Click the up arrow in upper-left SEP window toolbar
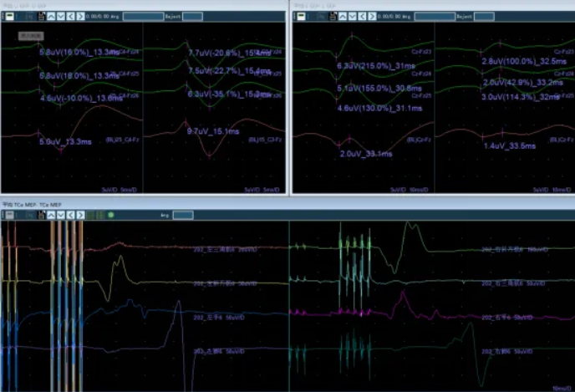575x392 pixels. click(x=51, y=16)
